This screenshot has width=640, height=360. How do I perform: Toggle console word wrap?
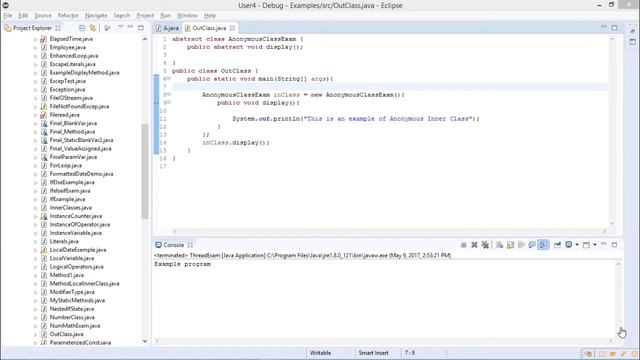(x=521, y=245)
